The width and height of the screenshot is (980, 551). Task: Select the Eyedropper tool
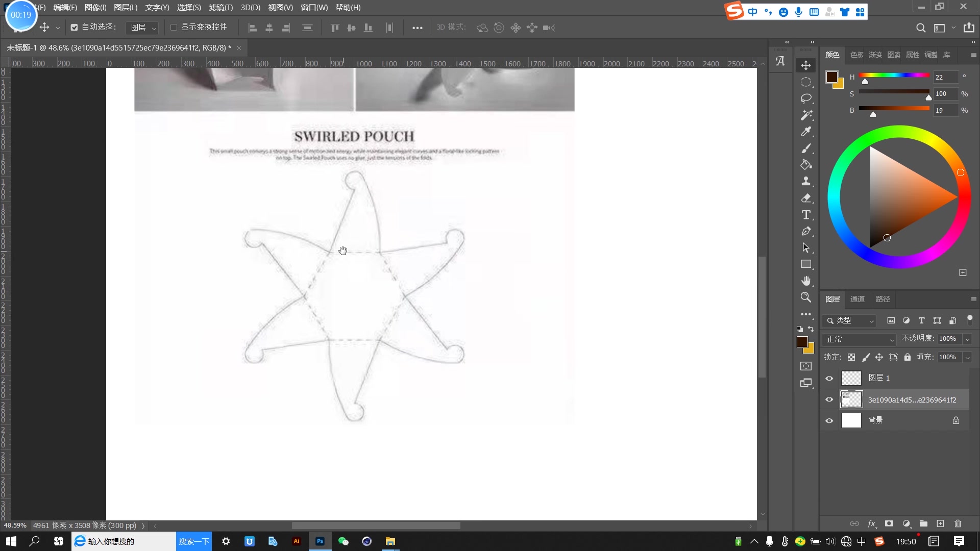tap(806, 132)
